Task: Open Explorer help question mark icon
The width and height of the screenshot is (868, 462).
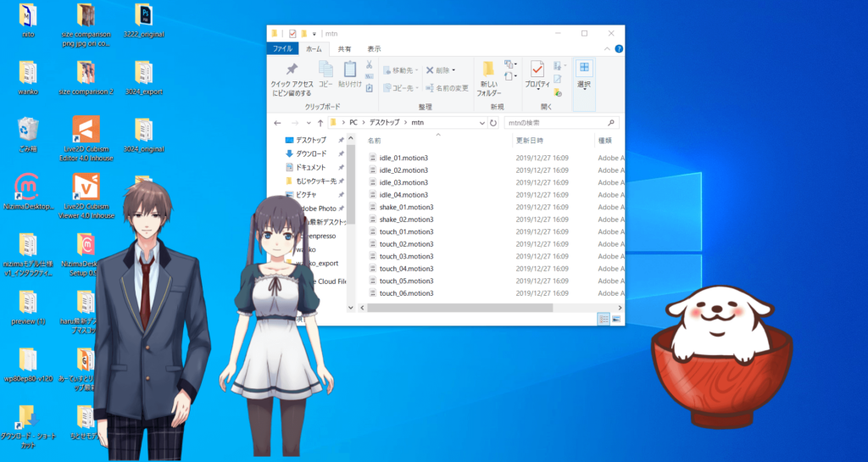Action: pos(619,48)
